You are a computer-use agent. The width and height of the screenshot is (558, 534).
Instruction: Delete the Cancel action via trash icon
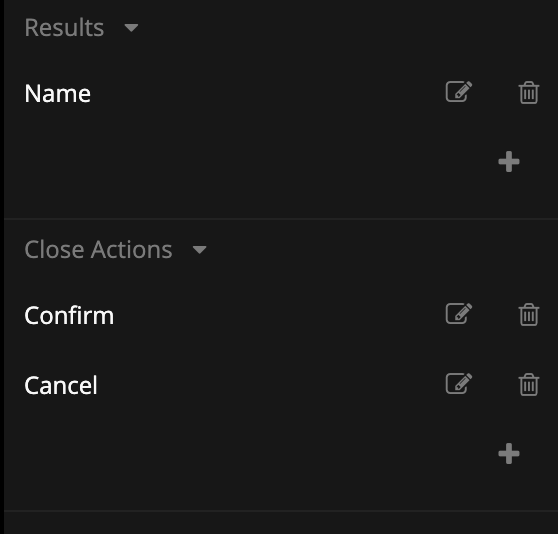tap(529, 384)
